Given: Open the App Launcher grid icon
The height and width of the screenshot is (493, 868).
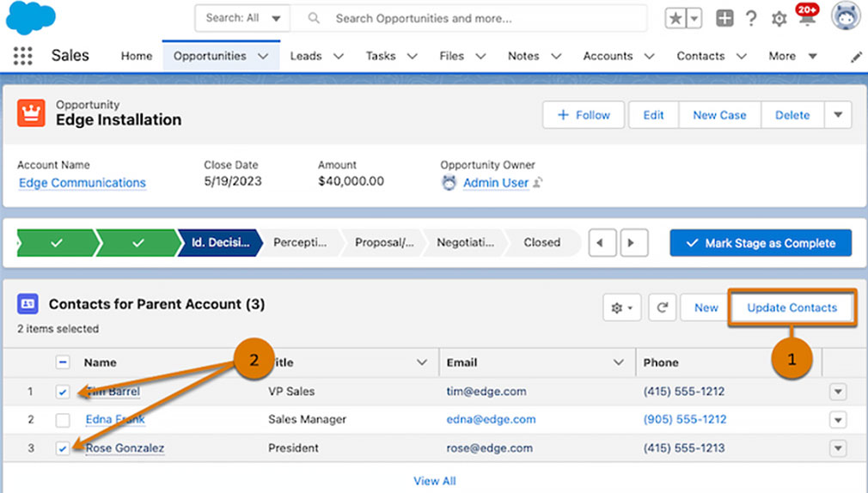Looking at the screenshot, I should tap(23, 56).
